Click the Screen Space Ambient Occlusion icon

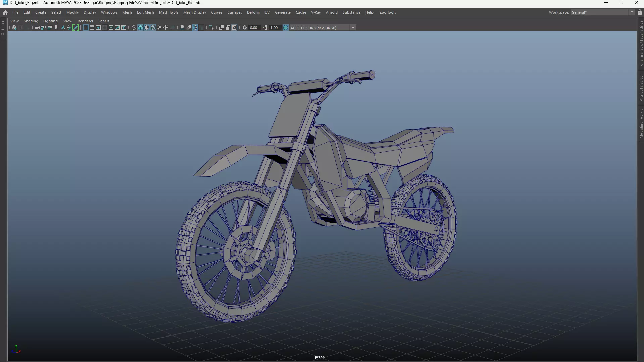pos(182,28)
